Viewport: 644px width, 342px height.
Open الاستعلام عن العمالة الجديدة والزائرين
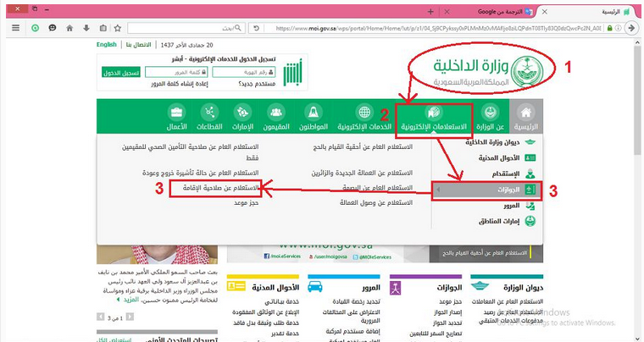click(362, 173)
